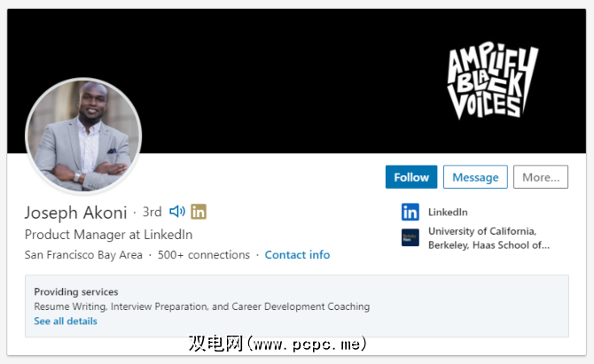Open LinkedIn company name link
This screenshot has width=594, height=364.
(448, 212)
